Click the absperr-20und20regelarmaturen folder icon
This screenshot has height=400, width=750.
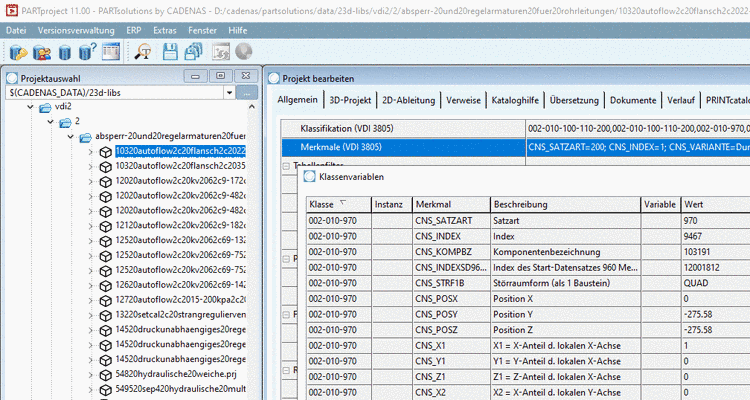(x=86, y=137)
